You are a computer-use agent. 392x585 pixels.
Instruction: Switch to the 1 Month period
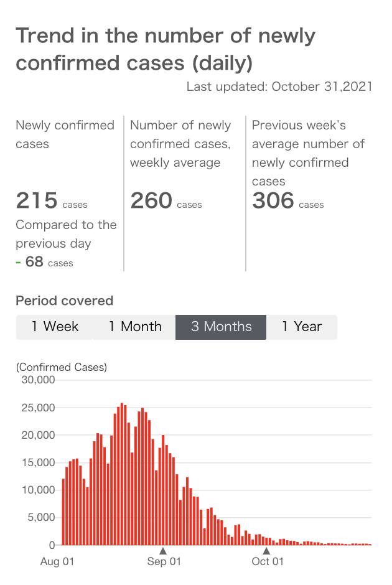coord(134,327)
